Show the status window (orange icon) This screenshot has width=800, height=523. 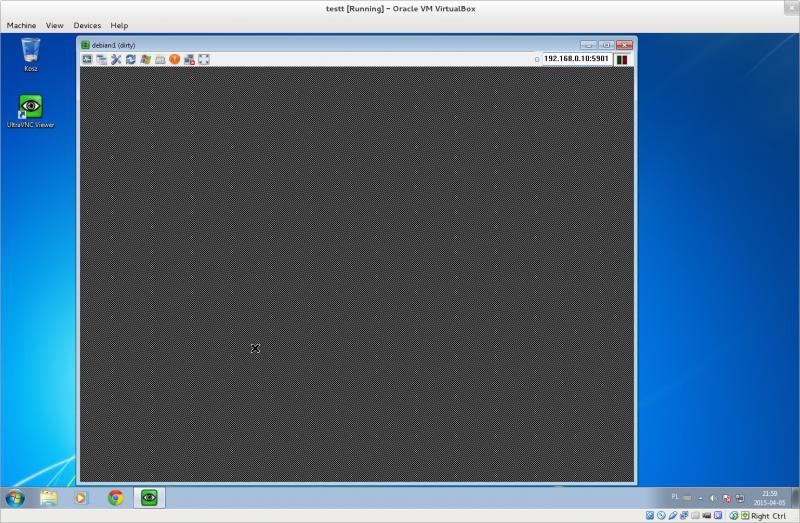(175, 59)
